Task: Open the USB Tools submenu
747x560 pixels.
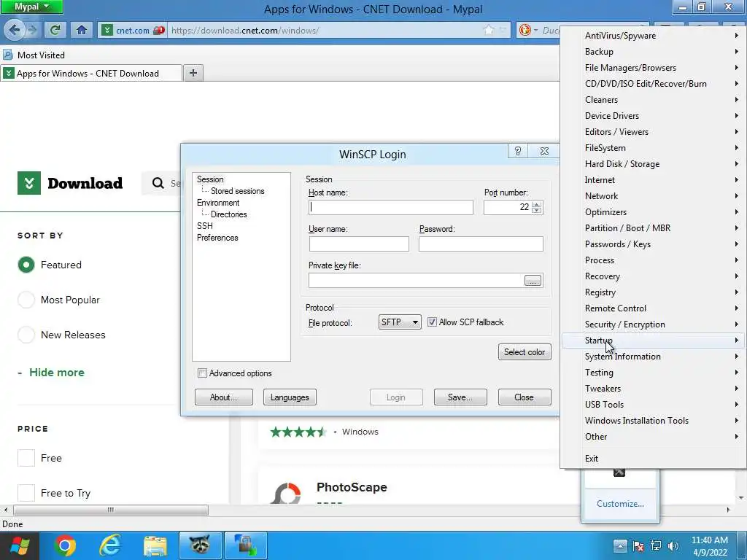Action: (653, 404)
